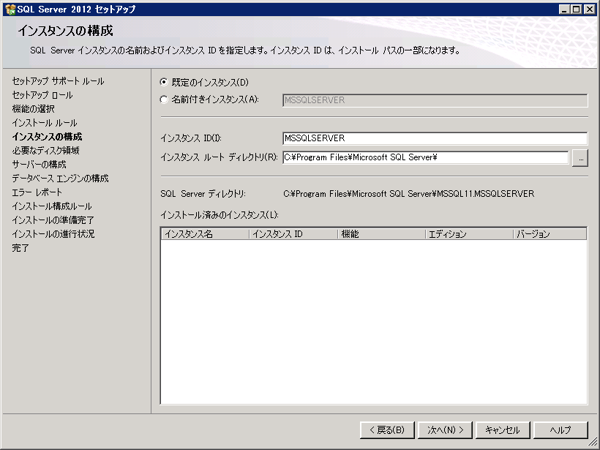The height and width of the screenshot is (450, 600).
Task: Click the instance root directory path field
Action: point(426,157)
